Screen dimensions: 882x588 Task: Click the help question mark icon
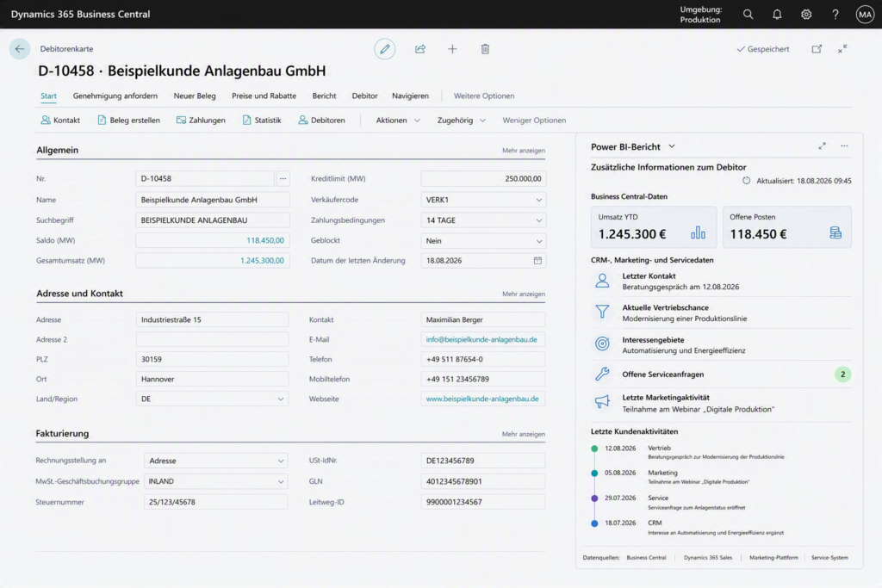click(835, 14)
